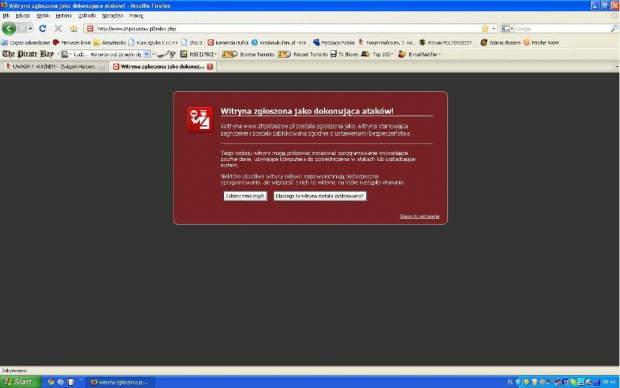The image size is (620, 388).
Task: Bookmark this page with the star icon
Action: [485, 28]
